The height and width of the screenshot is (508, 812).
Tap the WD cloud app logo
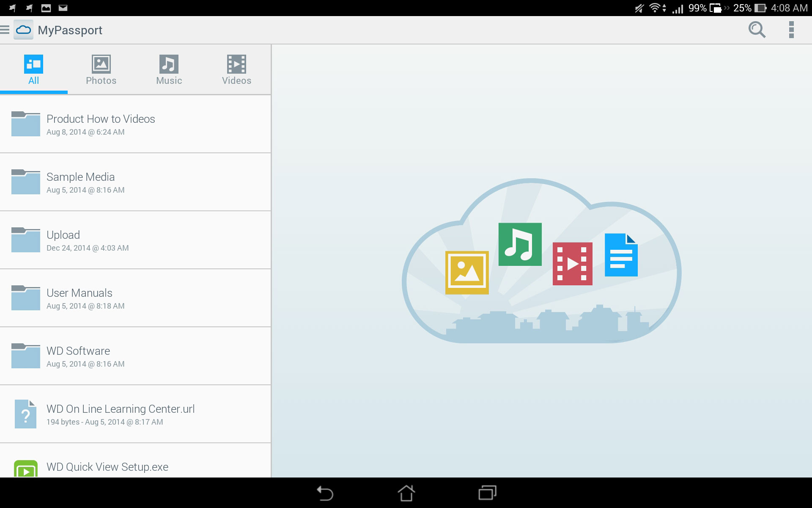click(23, 30)
